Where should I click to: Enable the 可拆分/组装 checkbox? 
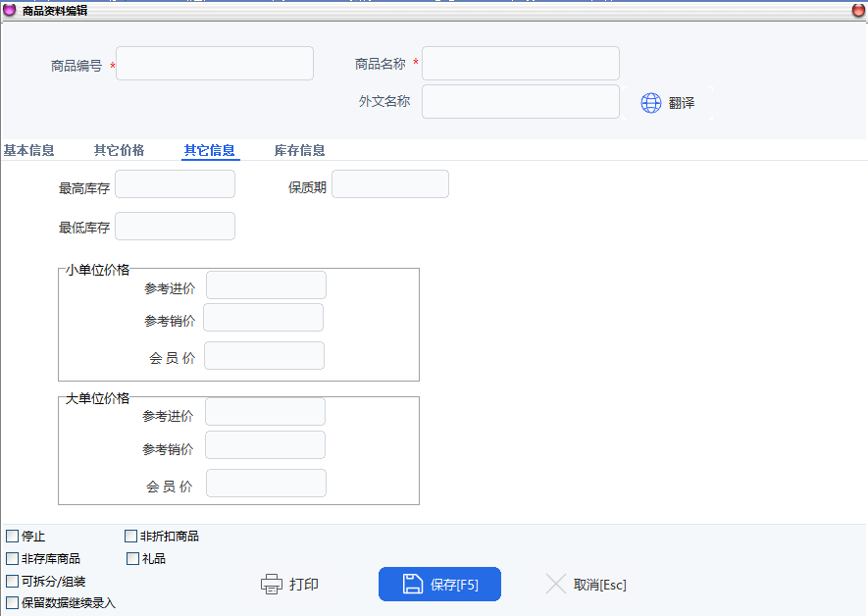13,582
